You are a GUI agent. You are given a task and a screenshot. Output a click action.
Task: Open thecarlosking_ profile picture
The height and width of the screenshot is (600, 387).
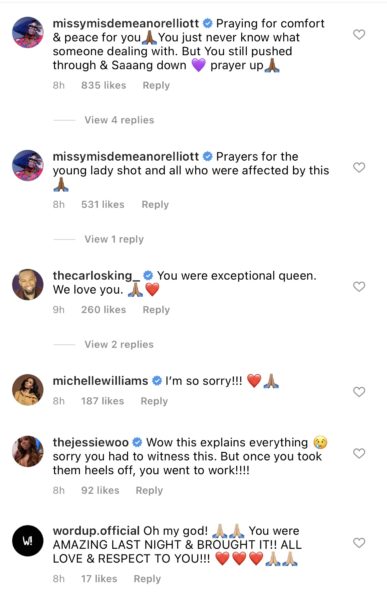(28, 284)
